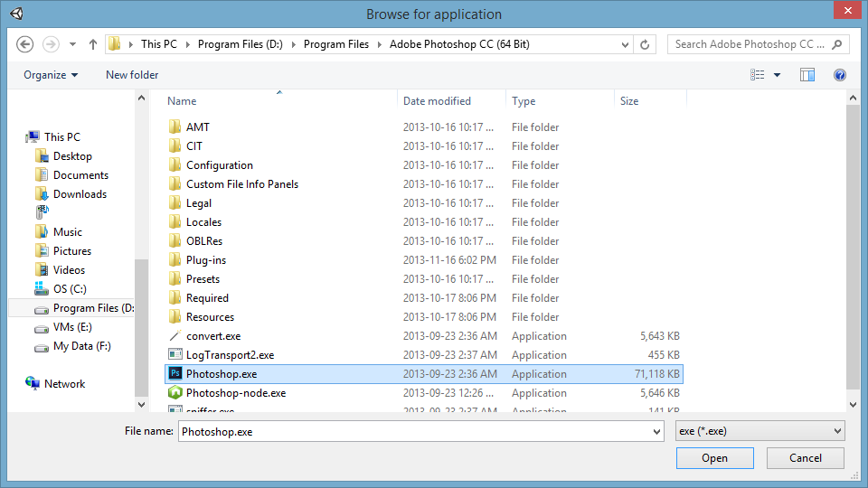
Task: Toggle the preview pane
Action: [x=807, y=75]
